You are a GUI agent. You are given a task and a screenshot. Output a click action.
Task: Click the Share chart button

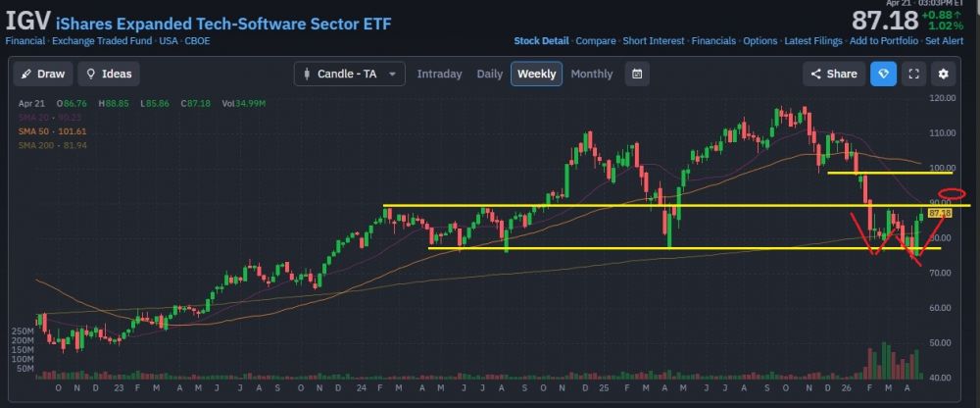click(834, 74)
